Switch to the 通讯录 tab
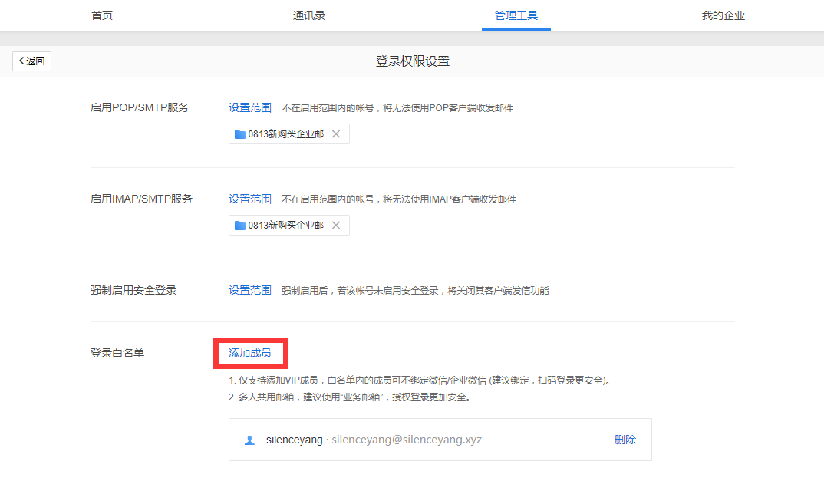The image size is (824, 504). [309, 15]
